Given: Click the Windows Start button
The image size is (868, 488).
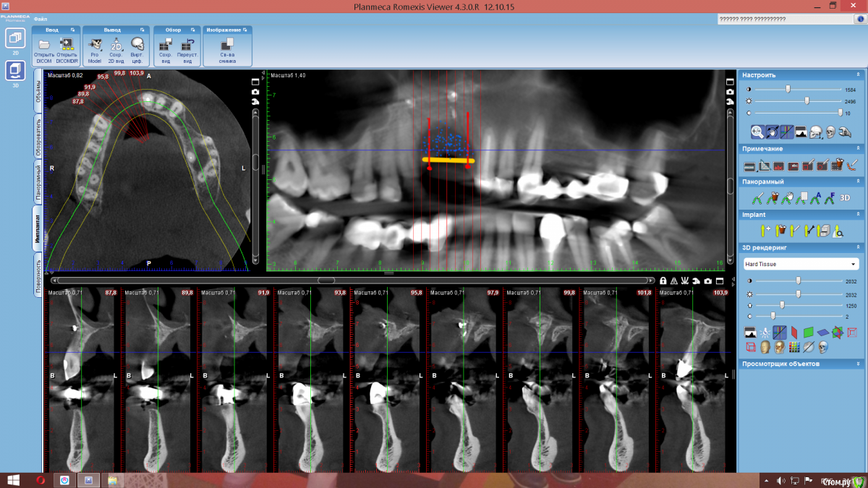Looking at the screenshot, I should [13, 480].
